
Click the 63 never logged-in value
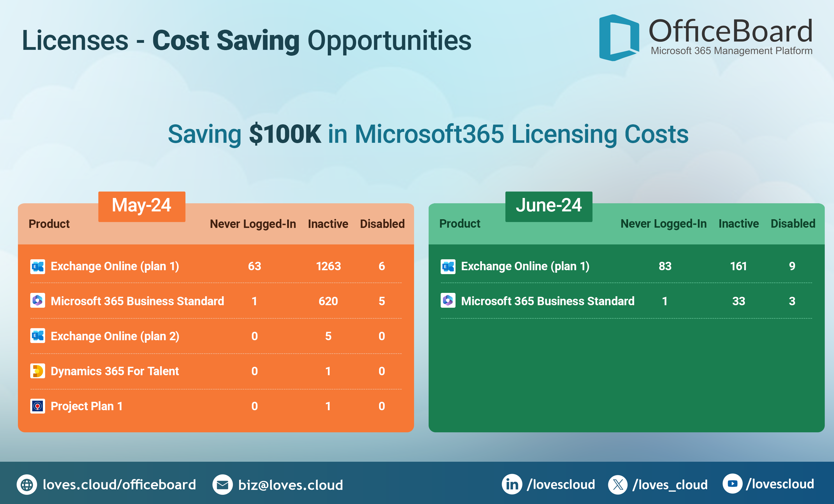255,266
